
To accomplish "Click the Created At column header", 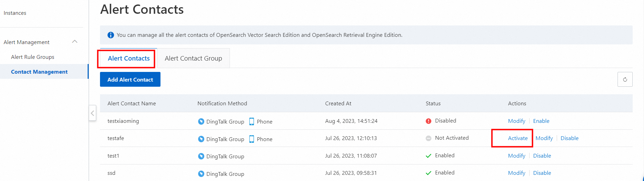I will click(x=338, y=104).
